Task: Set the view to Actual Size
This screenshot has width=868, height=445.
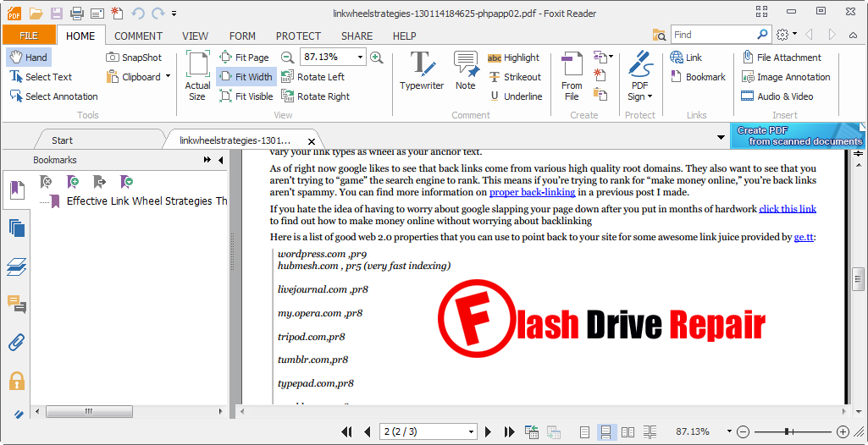Action: 197,76
